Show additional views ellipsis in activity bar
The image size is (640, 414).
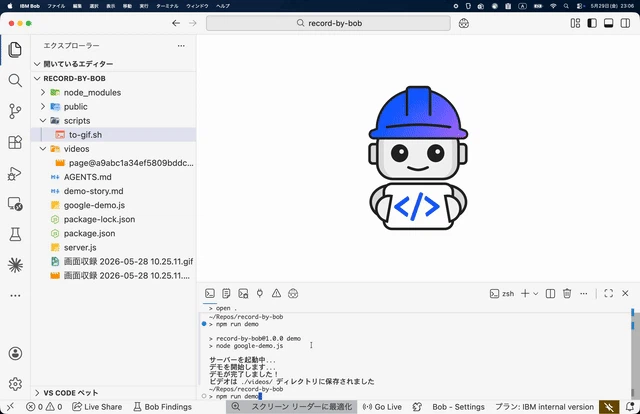(x=15, y=296)
